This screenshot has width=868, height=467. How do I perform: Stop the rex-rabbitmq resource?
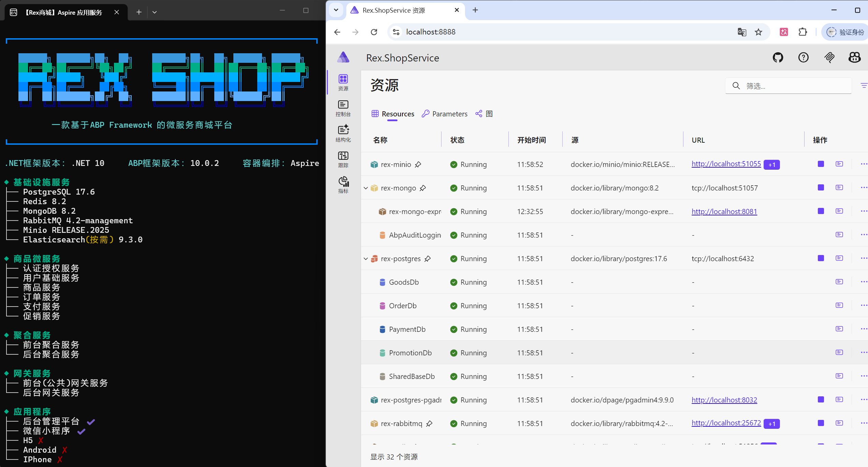coord(821,423)
